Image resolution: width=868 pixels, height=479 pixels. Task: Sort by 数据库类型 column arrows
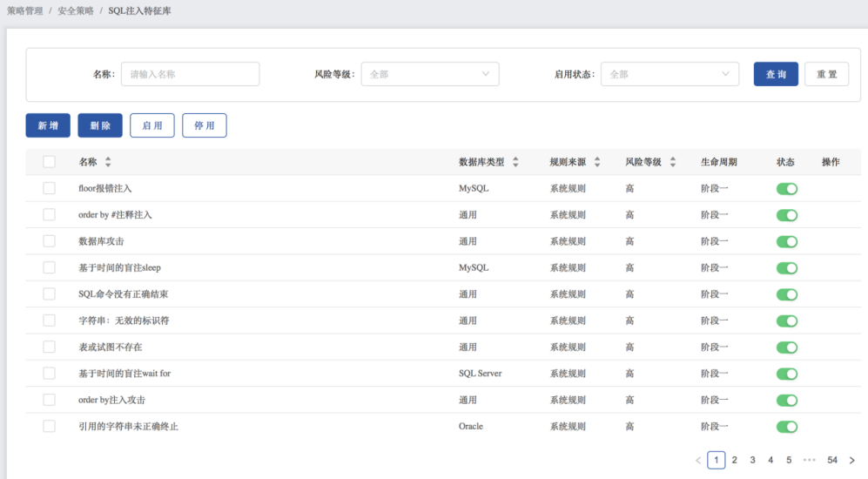pos(515,162)
